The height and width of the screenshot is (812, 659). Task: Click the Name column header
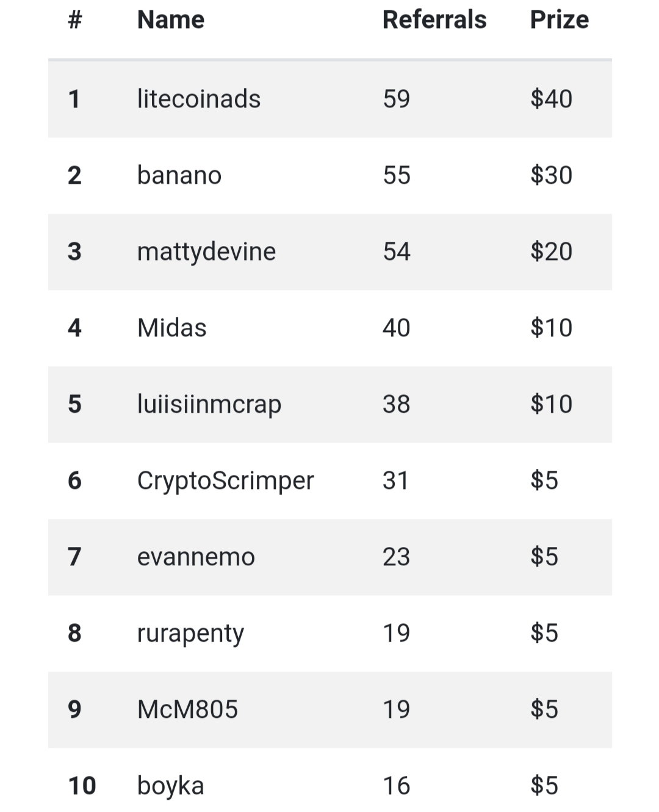pos(171,20)
